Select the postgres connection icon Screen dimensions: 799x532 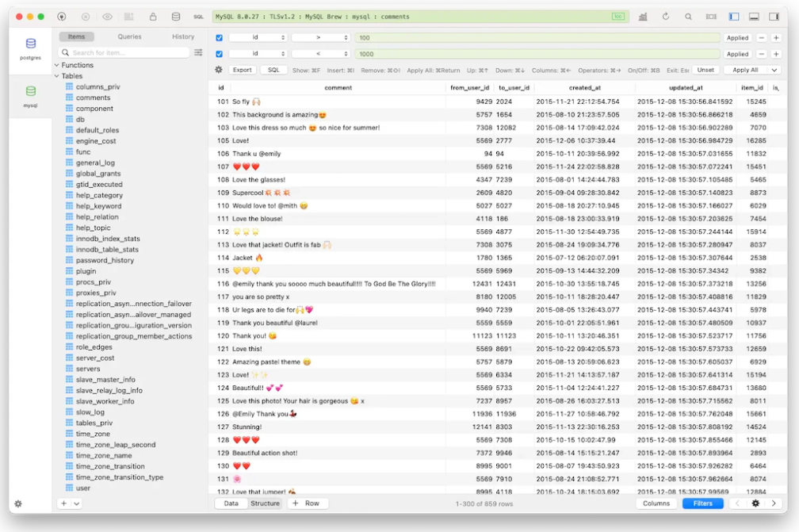[31, 44]
